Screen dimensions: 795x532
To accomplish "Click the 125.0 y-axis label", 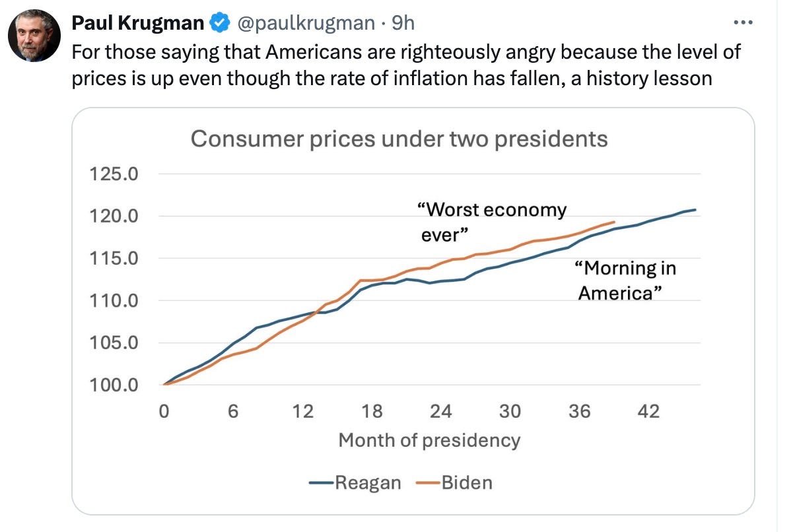I will [114, 175].
